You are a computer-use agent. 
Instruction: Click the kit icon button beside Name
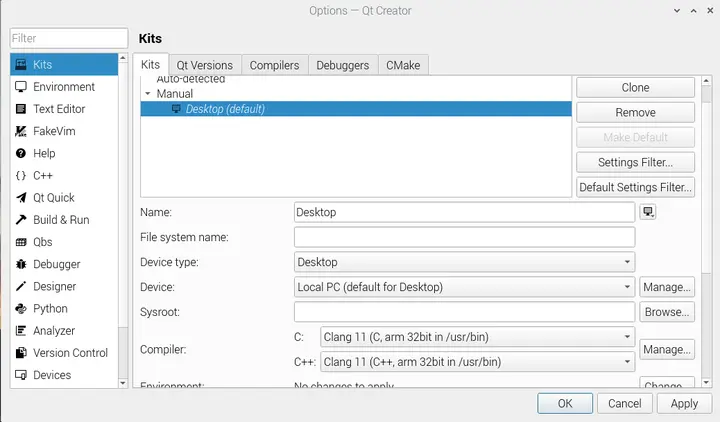pyautogui.click(x=649, y=212)
